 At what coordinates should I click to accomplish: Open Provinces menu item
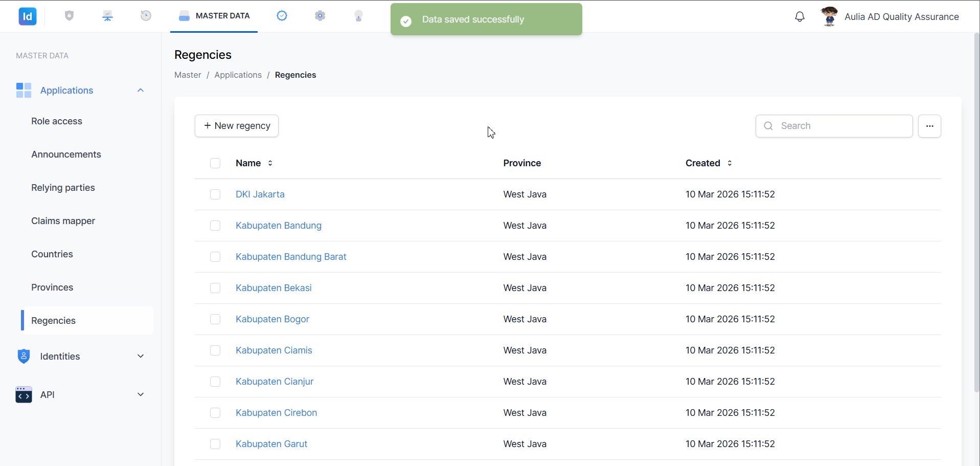tap(52, 287)
